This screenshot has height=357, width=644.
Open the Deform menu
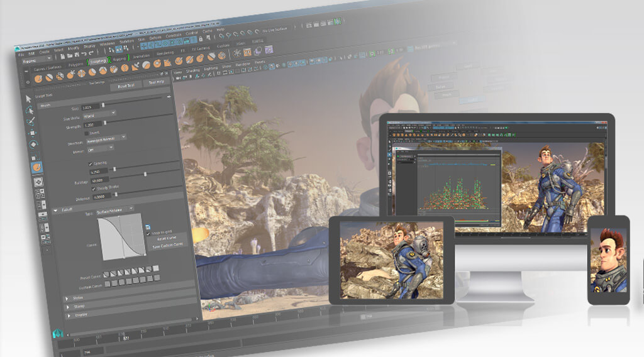[156, 38]
